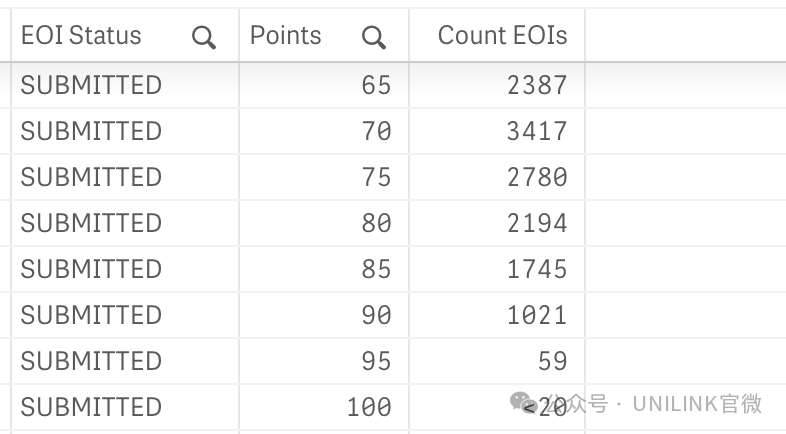Select the Points value 85
786x434 pixels.
pos(376,269)
